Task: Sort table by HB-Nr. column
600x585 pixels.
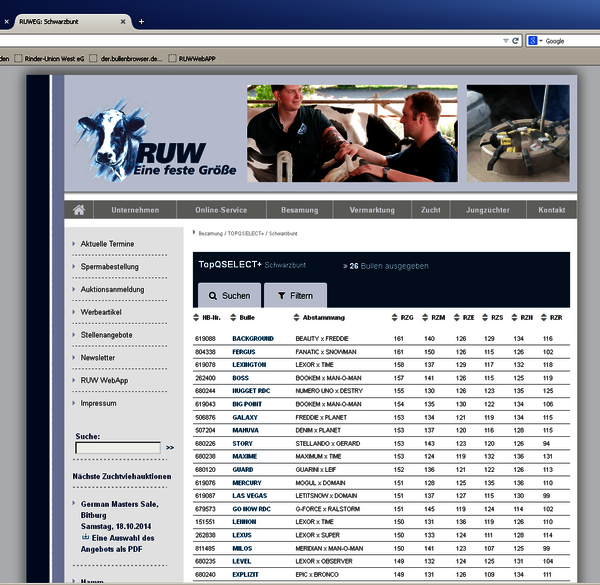Action: 207,318
